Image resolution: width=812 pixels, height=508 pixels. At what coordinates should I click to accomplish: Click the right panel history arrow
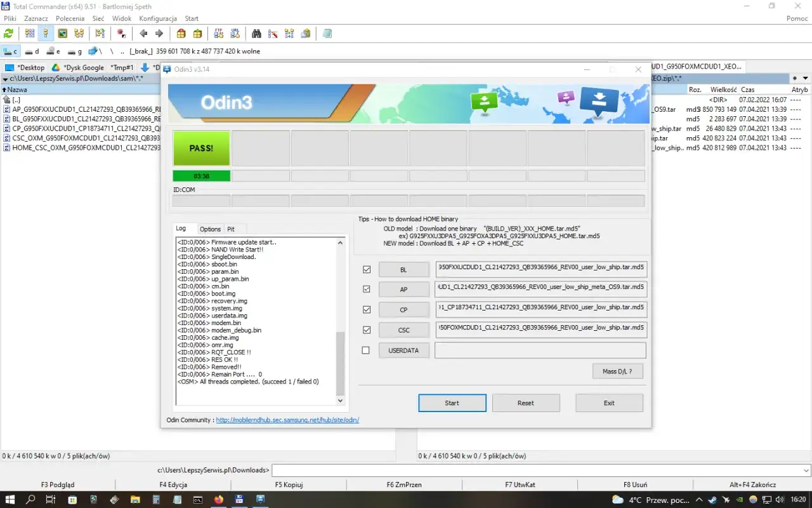tap(805, 78)
